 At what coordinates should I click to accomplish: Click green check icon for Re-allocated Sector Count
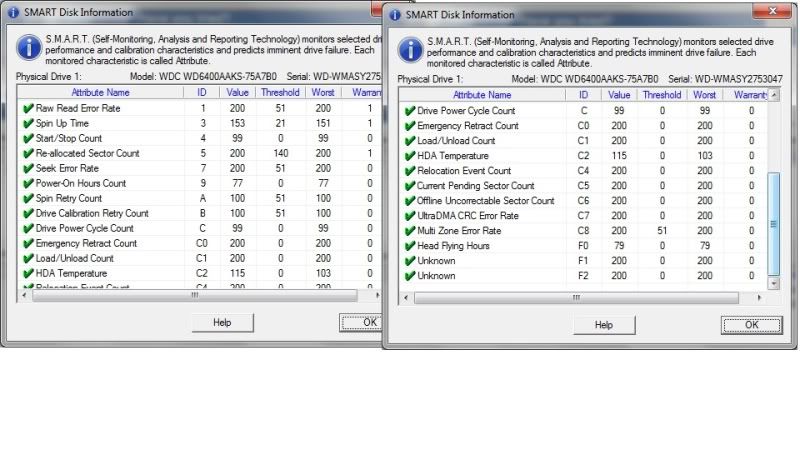coord(28,153)
